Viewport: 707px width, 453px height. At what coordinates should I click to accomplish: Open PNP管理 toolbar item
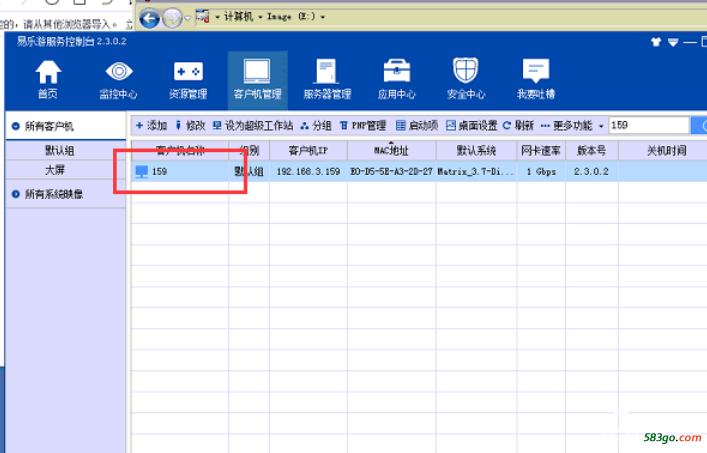pos(363,125)
